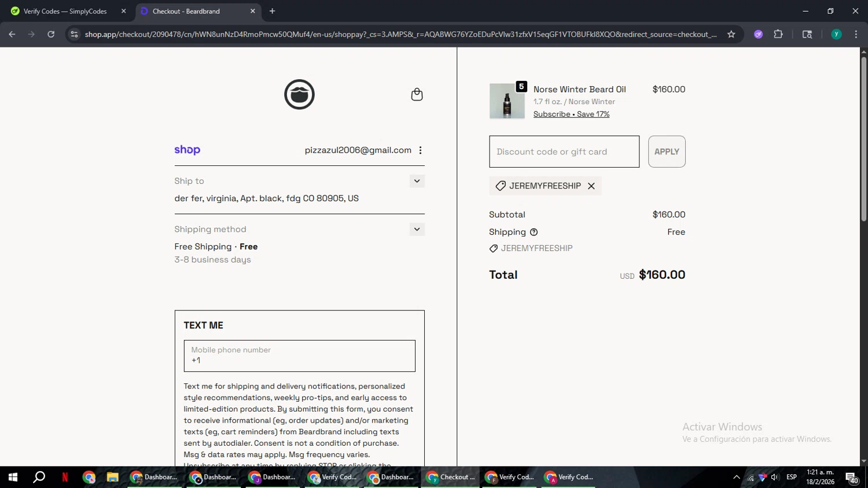Screen dimensions: 868x488
Task: Open the notification center icon
Action: click(x=852, y=478)
